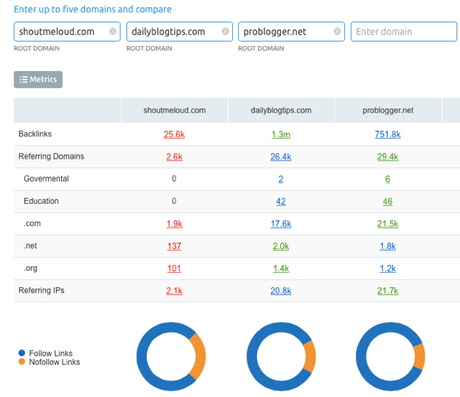This screenshot has height=397, width=460.
Task: Click the dailyblogtips.com column header
Action: pos(281,110)
